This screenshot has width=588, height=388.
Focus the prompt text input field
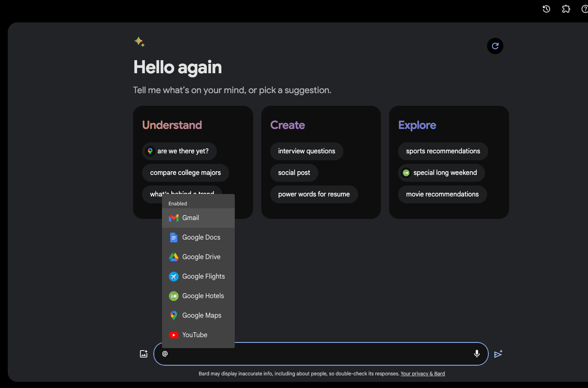pyautogui.click(x=321, y=354)
